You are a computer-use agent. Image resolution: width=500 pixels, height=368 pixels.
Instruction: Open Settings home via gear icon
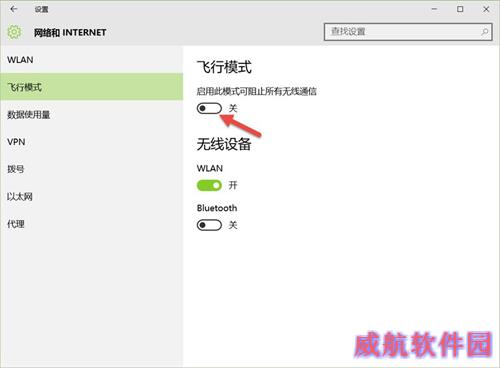(14, 32)
